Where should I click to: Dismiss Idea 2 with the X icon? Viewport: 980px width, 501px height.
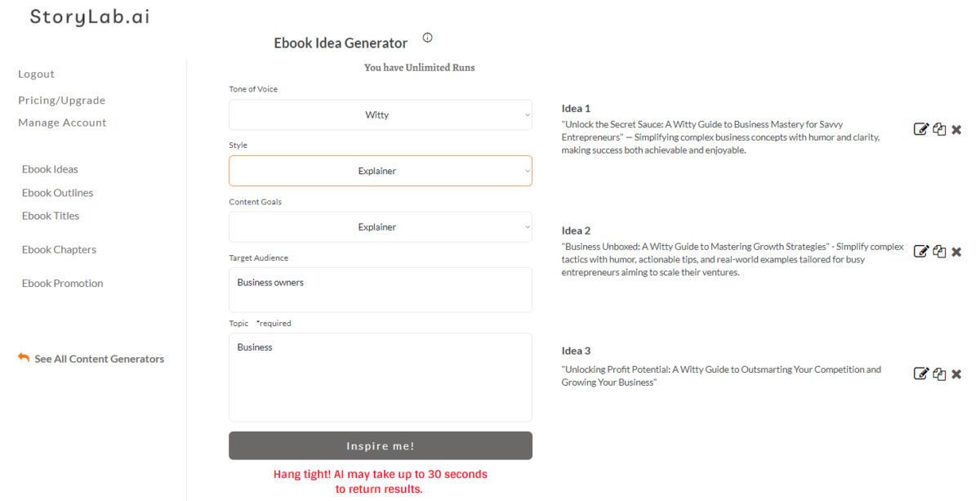[956, 251]
